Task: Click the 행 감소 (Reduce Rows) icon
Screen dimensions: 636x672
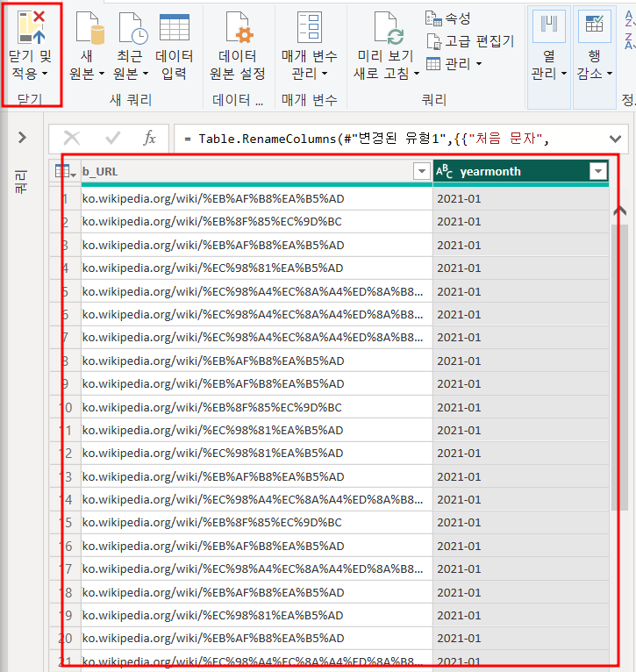Action: click(x=595, y=25)
